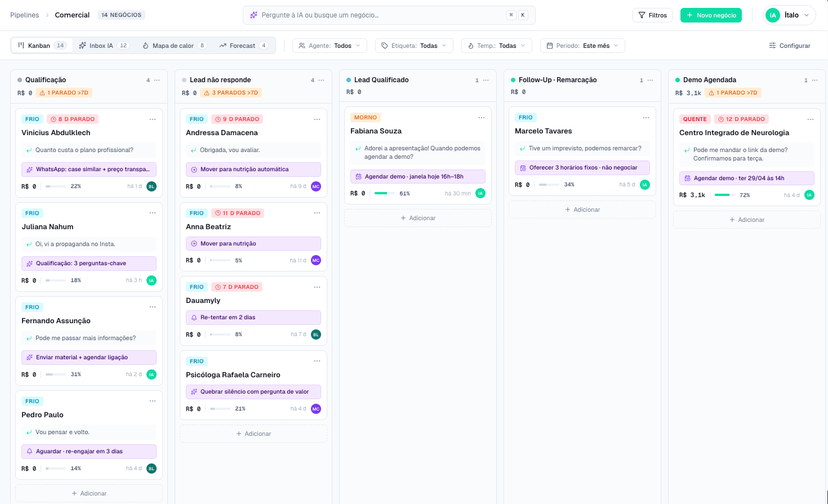Open Follow-Up · Remarcação column options menu
828x504 pixels.
(650, 80)
